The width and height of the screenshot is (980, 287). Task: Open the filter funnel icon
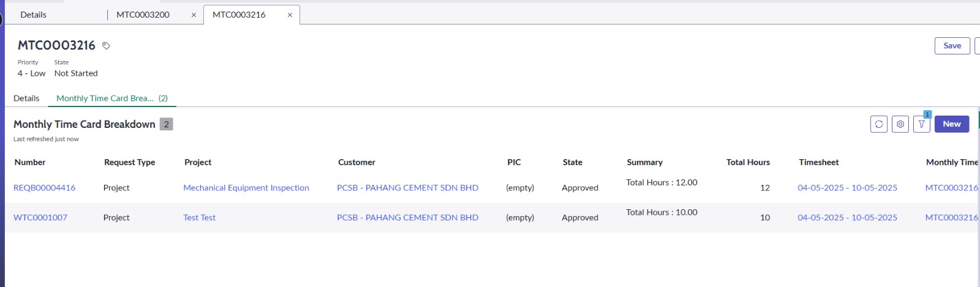921,124
